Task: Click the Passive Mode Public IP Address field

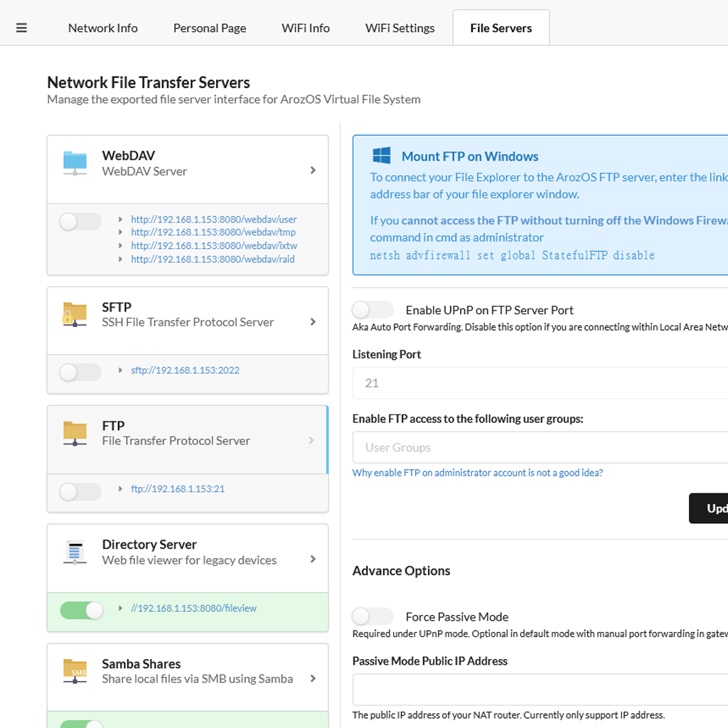Action: tap(540, 690)
